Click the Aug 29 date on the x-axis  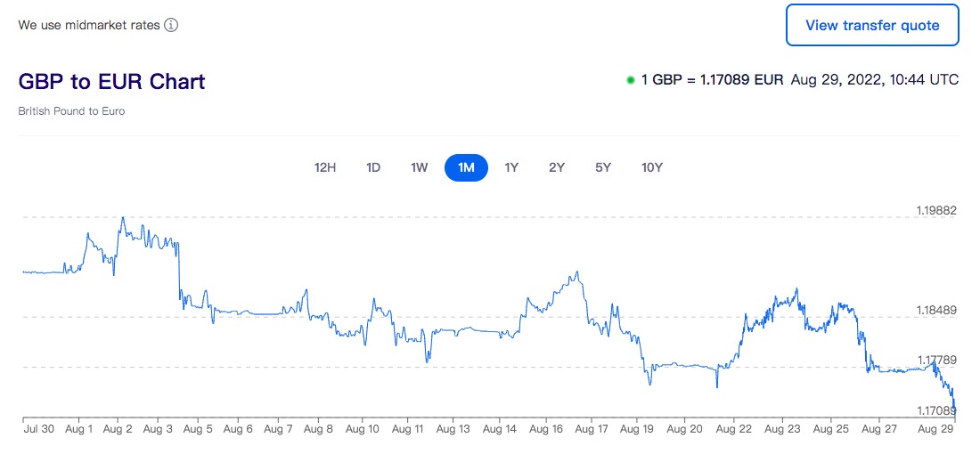[935, 429]
